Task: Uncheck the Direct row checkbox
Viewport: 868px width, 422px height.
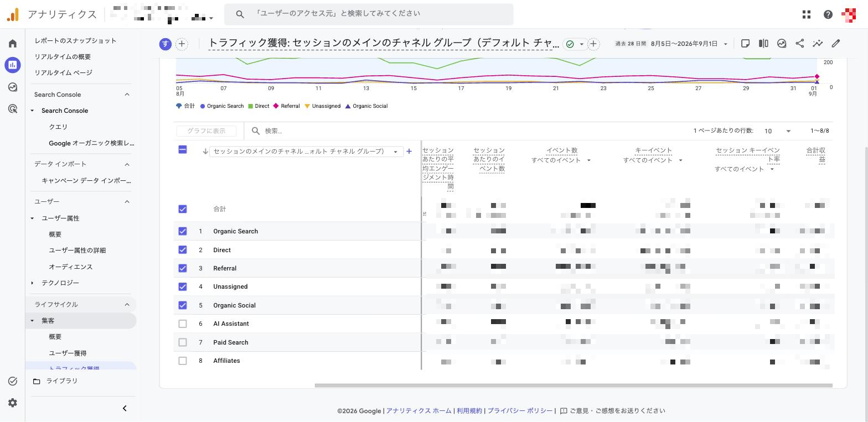Action: [183, 250]
